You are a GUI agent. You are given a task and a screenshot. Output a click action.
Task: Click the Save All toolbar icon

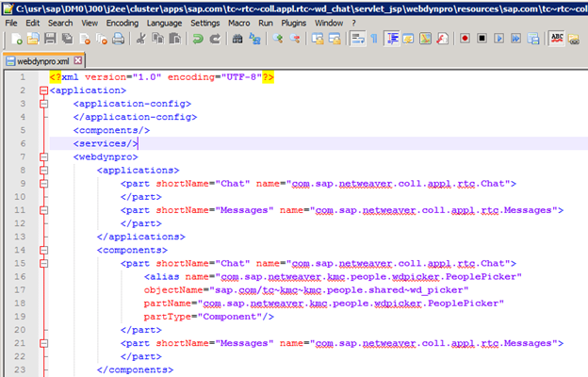point(68,39)
